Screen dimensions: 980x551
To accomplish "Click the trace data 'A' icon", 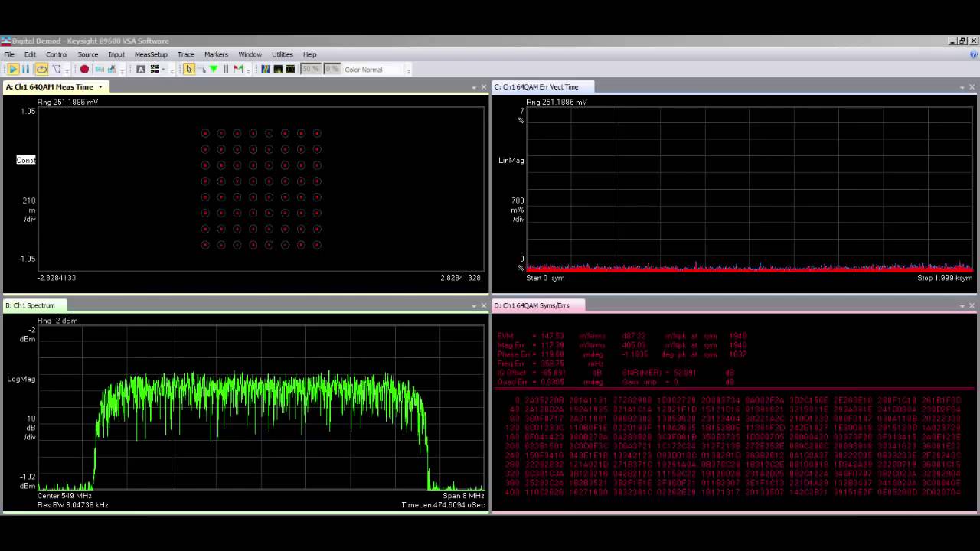I will pyautogui.click(x=140, y=69).
